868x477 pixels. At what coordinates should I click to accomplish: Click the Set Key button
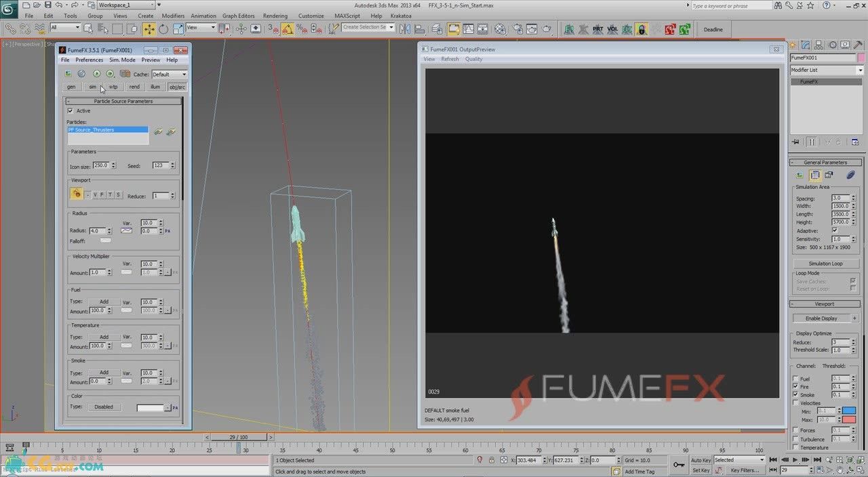[701, 470]
